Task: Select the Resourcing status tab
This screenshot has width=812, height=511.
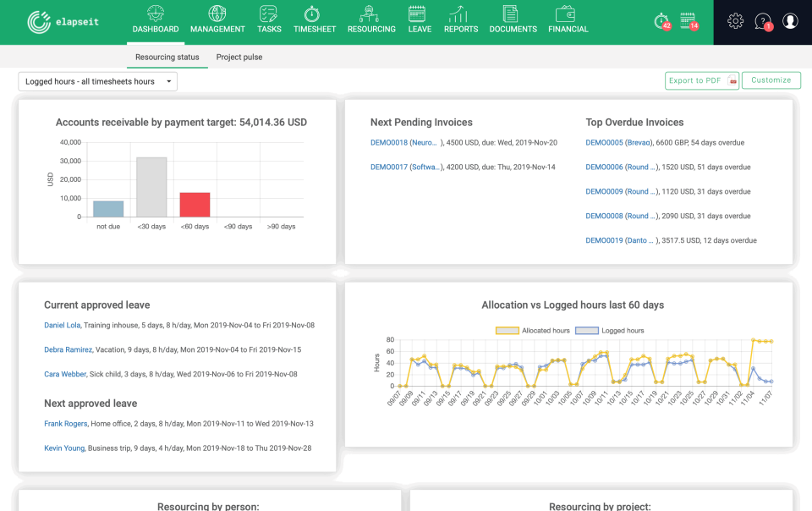Action: click(x=167, y=58)
